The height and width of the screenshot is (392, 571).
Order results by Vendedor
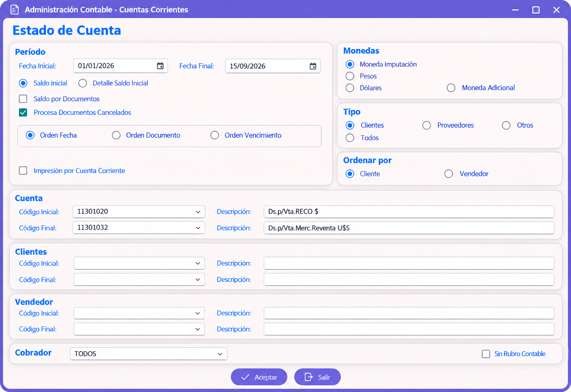tap(449, 174)
